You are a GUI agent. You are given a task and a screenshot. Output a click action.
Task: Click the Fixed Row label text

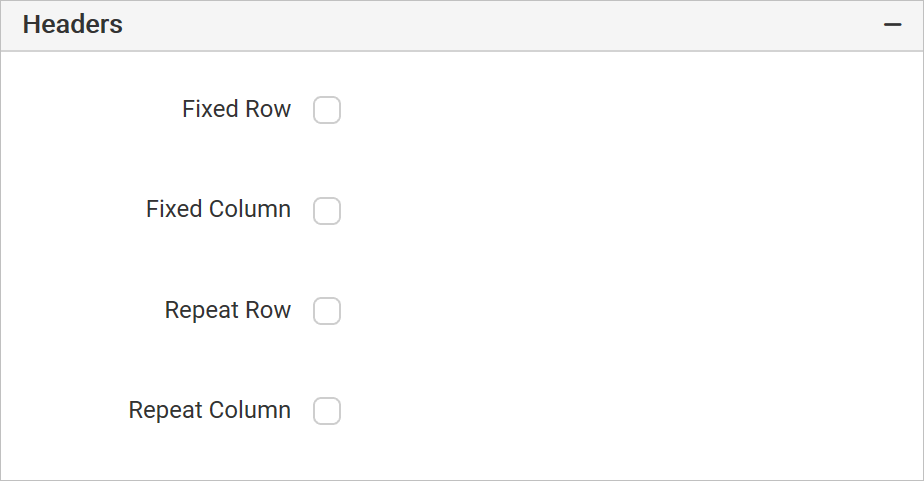pos(236,109)
